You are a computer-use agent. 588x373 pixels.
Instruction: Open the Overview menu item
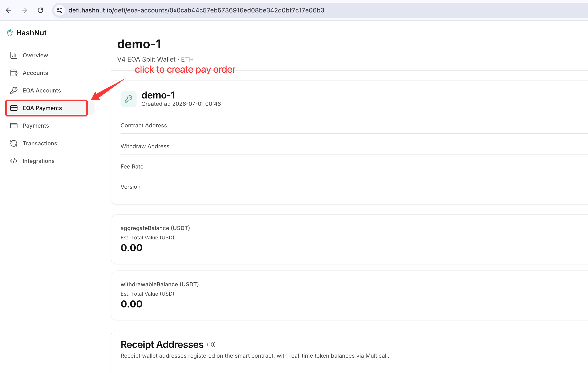tap(35, 55)
